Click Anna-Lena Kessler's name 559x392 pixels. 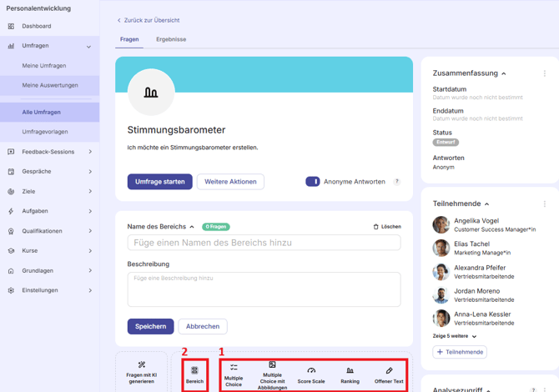[482, 314]
